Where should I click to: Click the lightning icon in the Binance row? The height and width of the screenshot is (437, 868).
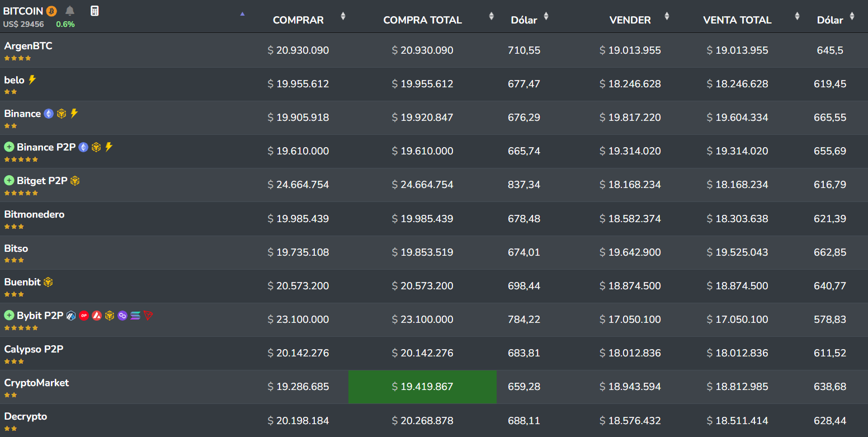click(74, 114)
